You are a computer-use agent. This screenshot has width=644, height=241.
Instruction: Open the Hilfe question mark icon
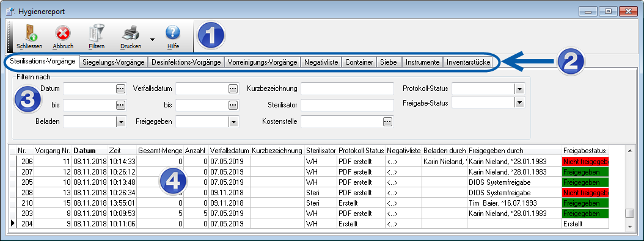[173, 33]
